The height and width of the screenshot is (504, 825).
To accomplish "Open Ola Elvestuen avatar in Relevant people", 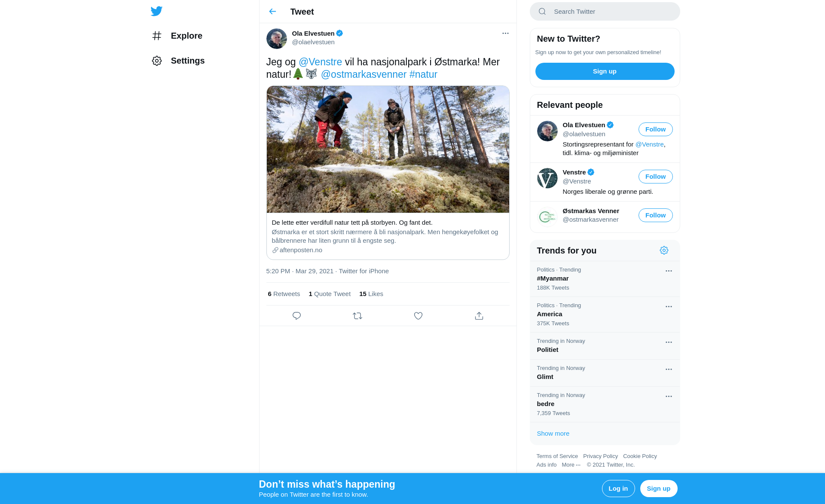I will tap(547, 131).
